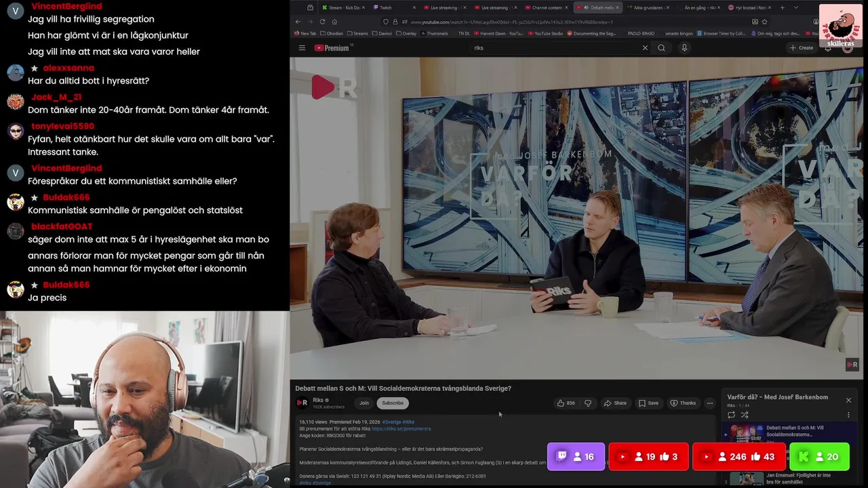Screen dimensions: 868x488
Task: Join the Riks channel membership
Action: coord(364,403)
